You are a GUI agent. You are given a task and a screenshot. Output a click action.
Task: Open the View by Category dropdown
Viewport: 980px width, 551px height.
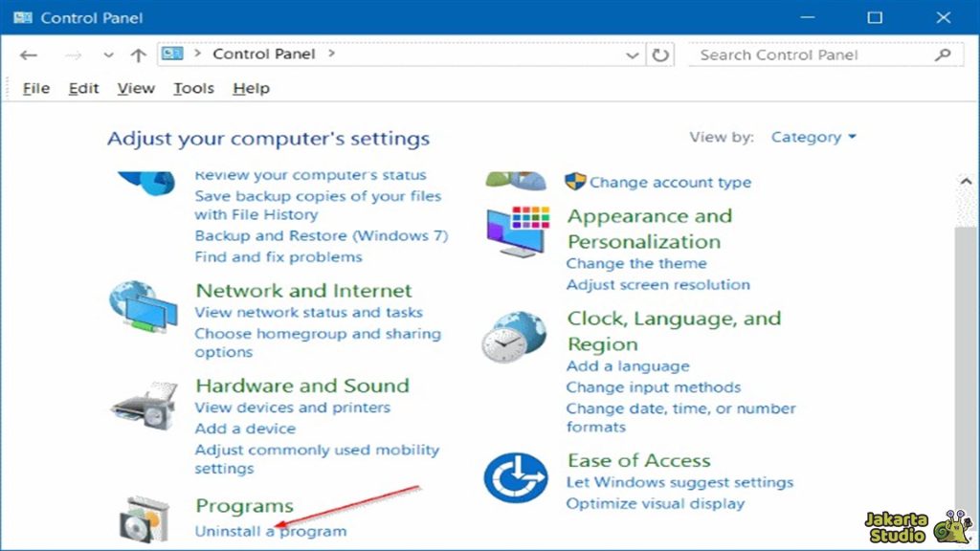pyautogui.click(x=813, y=137)
